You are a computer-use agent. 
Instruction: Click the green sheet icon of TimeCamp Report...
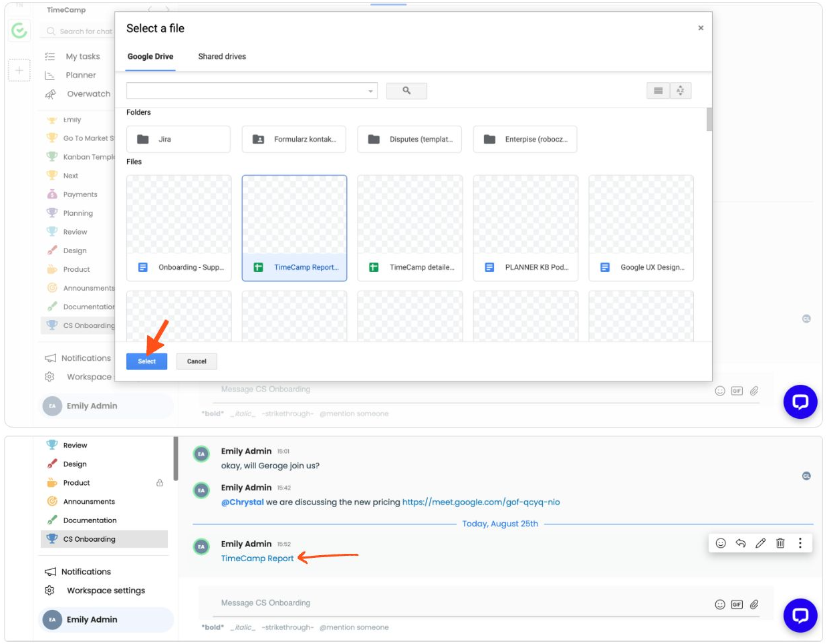pyautogui.click(x=258, y=267)
